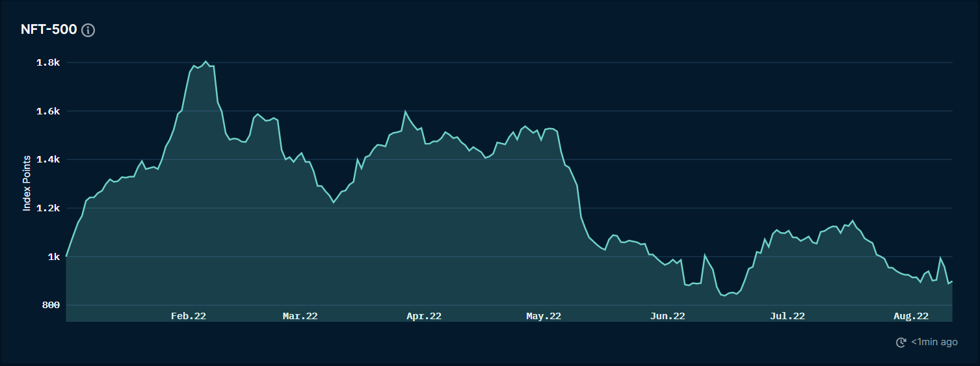The width and height of the screenshot is (980, 366).
Task: Select the Jul.22 x-axis label
Action: 788,316
